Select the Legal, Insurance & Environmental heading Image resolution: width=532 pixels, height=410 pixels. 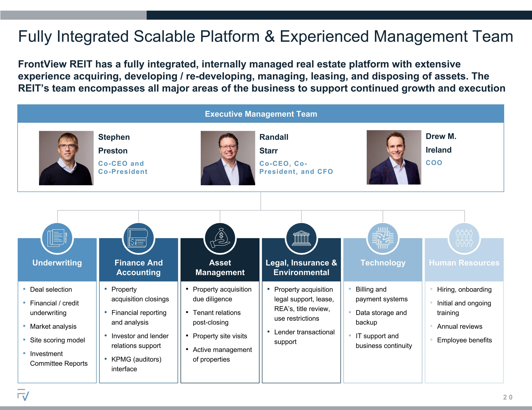click(301, 267)
